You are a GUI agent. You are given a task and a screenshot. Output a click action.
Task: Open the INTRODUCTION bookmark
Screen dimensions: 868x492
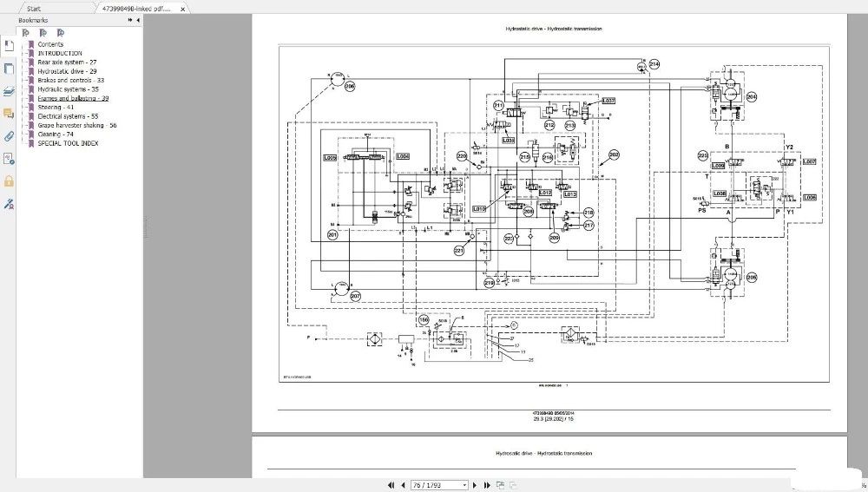60,53
